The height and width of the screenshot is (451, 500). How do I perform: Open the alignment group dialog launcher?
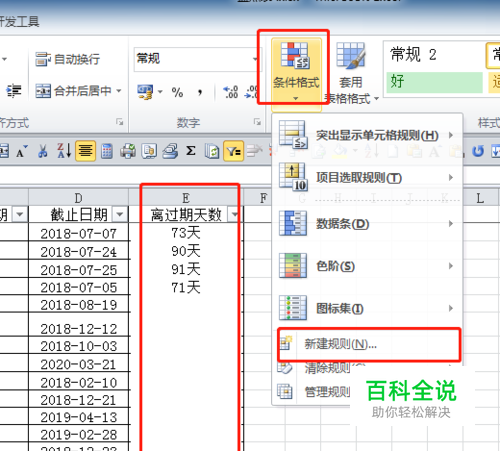pos(119,122)
